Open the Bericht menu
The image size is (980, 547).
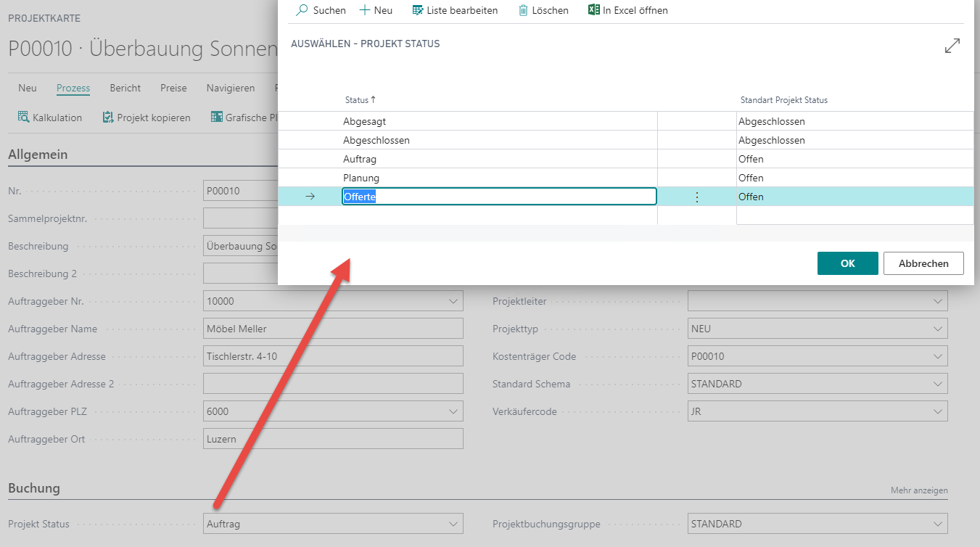tap(125, 88)
